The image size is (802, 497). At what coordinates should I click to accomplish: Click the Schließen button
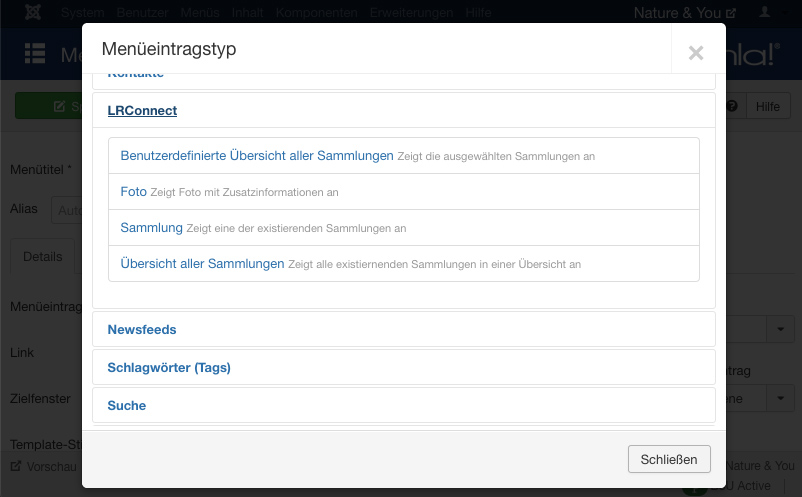pyautogui.click(x=669, y=459)
